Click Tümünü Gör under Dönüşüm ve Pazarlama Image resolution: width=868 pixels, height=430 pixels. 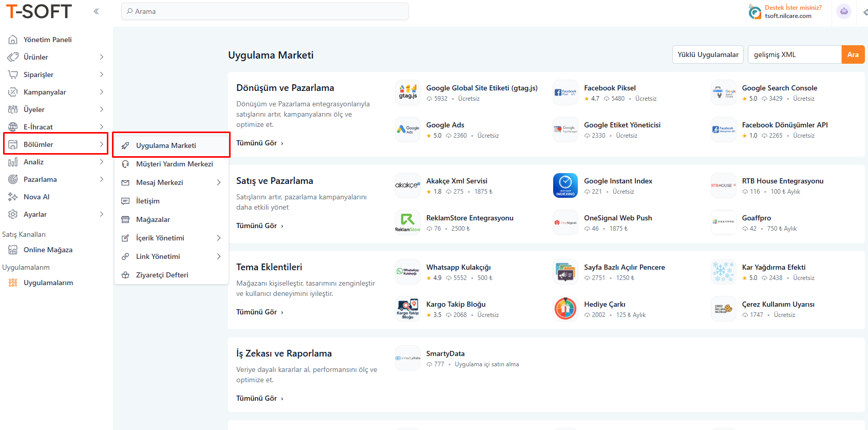click(260, 143)
